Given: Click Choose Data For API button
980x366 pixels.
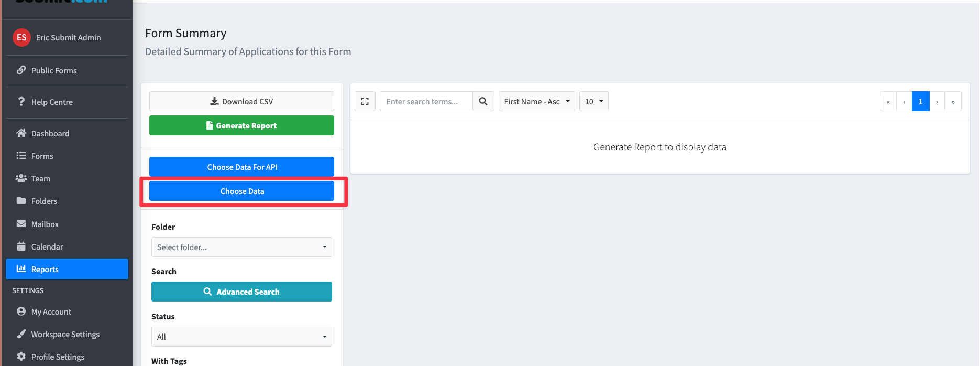Looking at the screenshot, I should coord(241,167).
